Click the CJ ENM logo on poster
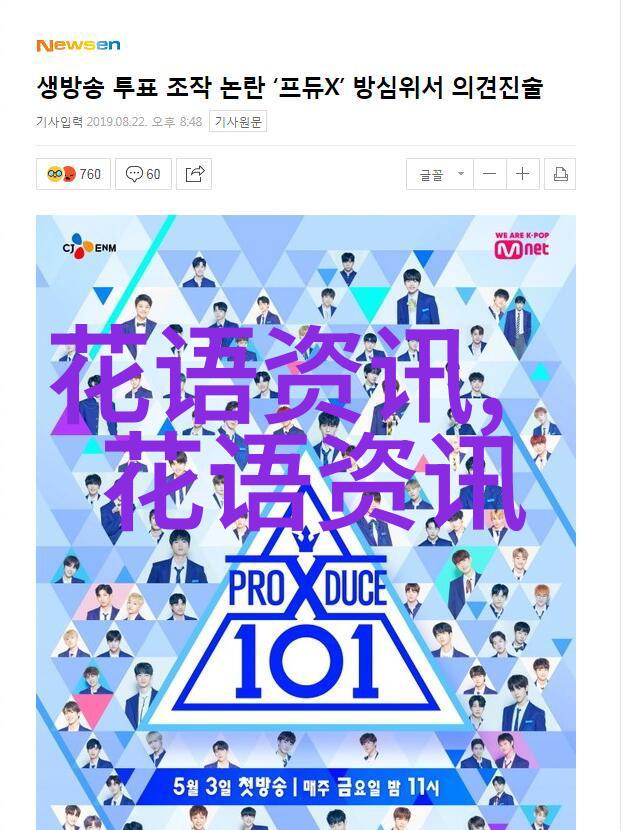 (89, 247)
